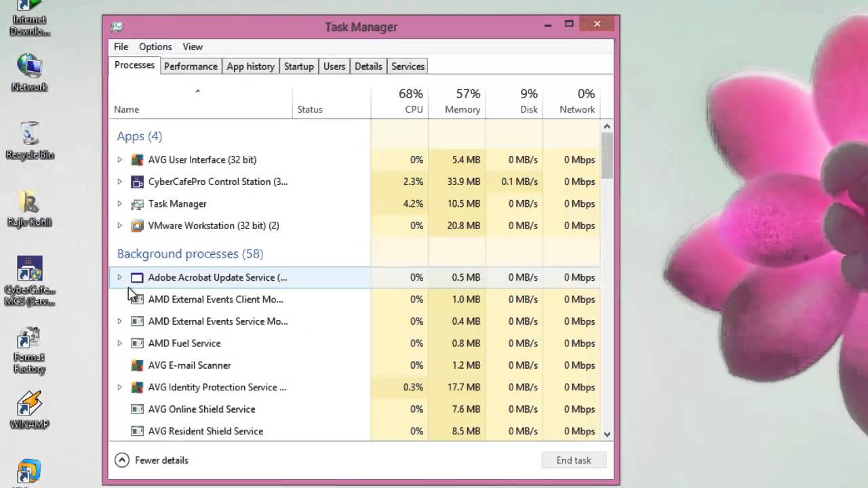This screenshot has height=488, width=868.
Task: Switch to the App history tab
Action: (x=250, y=66)
